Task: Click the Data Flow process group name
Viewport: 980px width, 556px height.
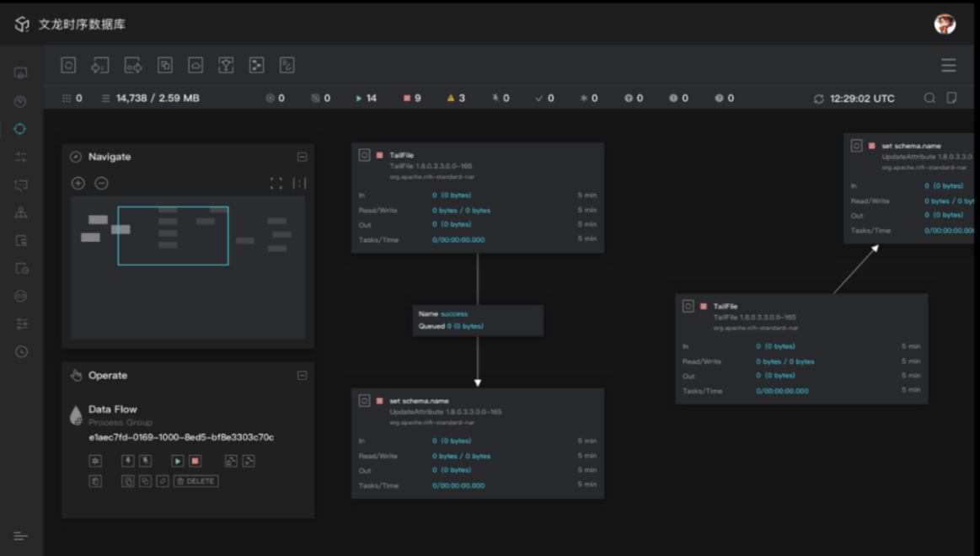Action: [x=113, y=409]
